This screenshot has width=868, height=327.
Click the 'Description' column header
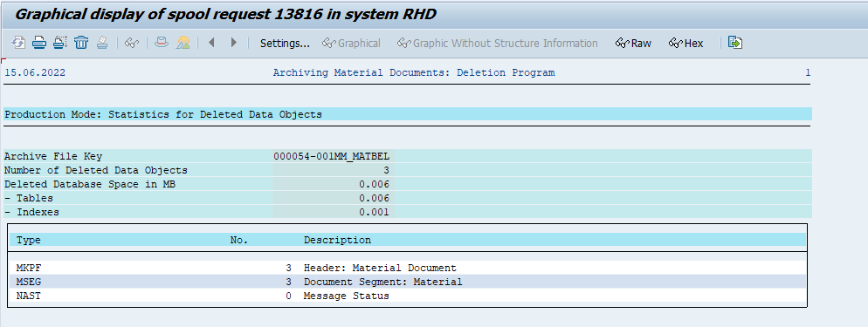(x=337, y=241)
